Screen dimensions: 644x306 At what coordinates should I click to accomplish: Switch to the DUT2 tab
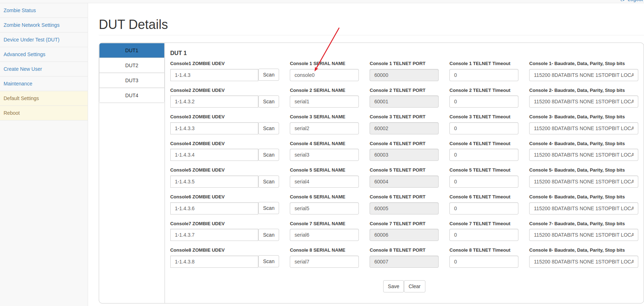point(132,65)
